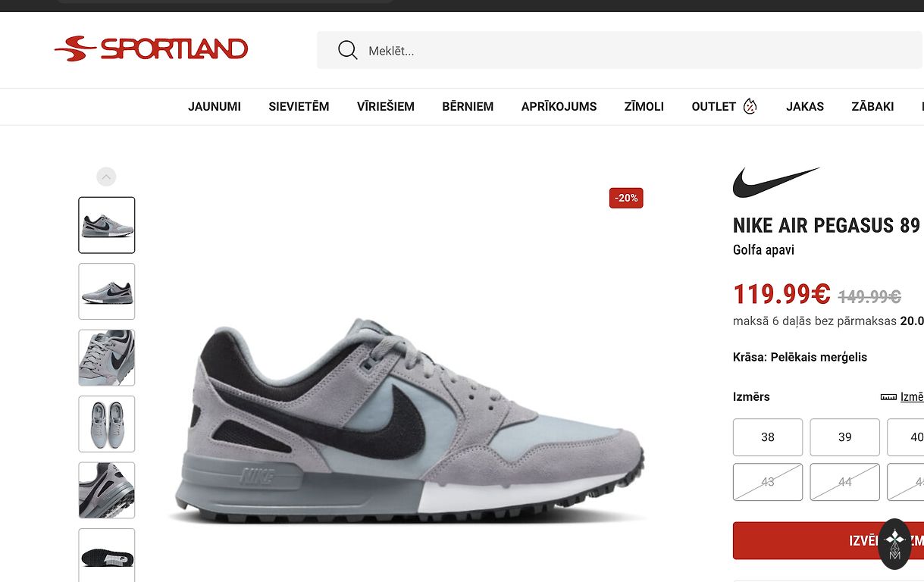The image size is (924, 582).
Task: Click the Outlet flame discount icon
Action: click(x=750, y=106)
